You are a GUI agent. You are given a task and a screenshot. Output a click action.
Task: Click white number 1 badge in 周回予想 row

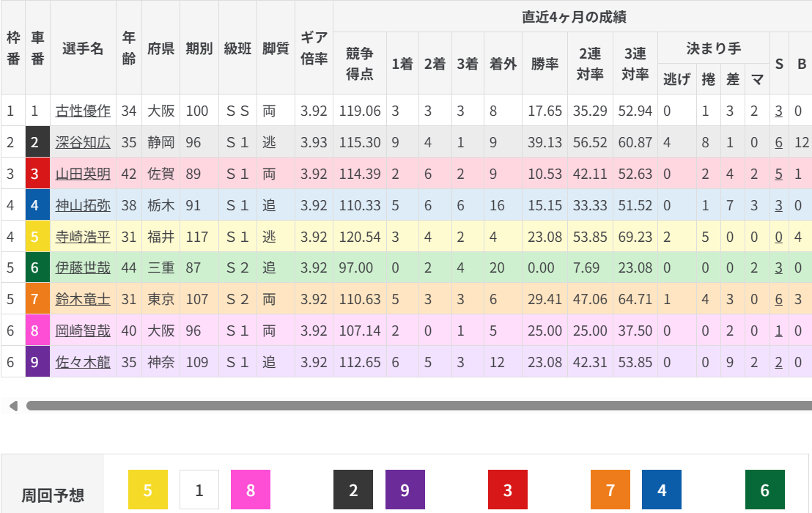coord(199,490)
